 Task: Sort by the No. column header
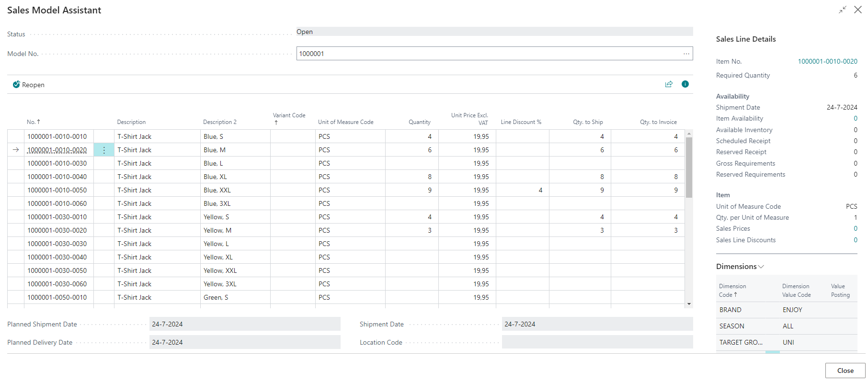33,122
